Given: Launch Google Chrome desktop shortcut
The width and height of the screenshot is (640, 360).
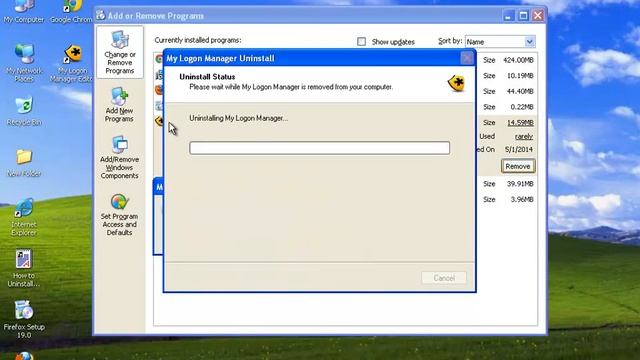Looking at the screenshot, I should (x=72, y=11).
